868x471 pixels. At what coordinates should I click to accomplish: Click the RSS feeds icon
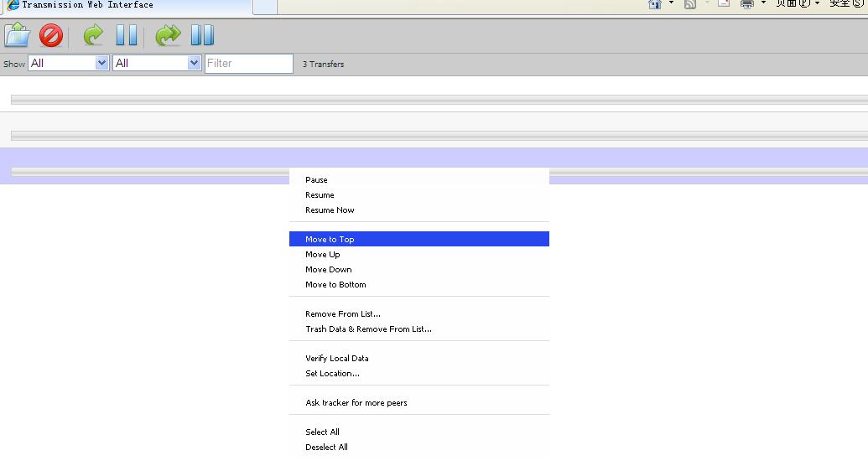[689, 4]
